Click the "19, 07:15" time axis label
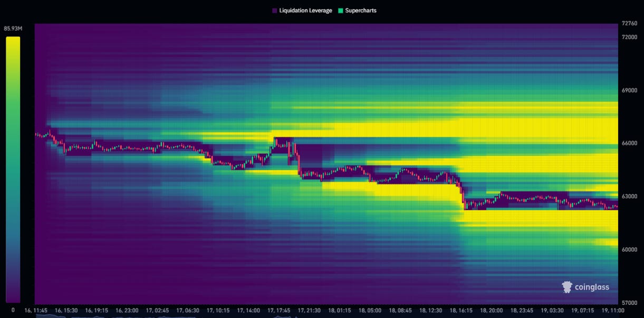 [x=582, y=311]
